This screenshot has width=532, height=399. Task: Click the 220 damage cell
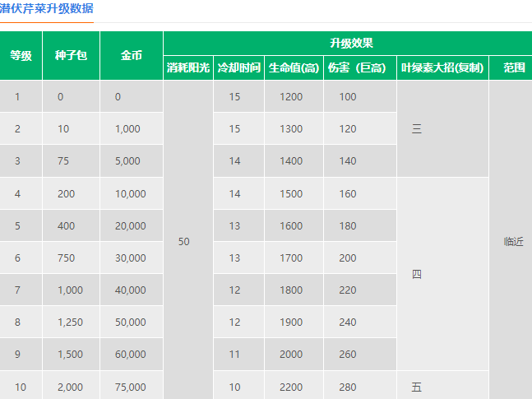click(x=360, y=290)
